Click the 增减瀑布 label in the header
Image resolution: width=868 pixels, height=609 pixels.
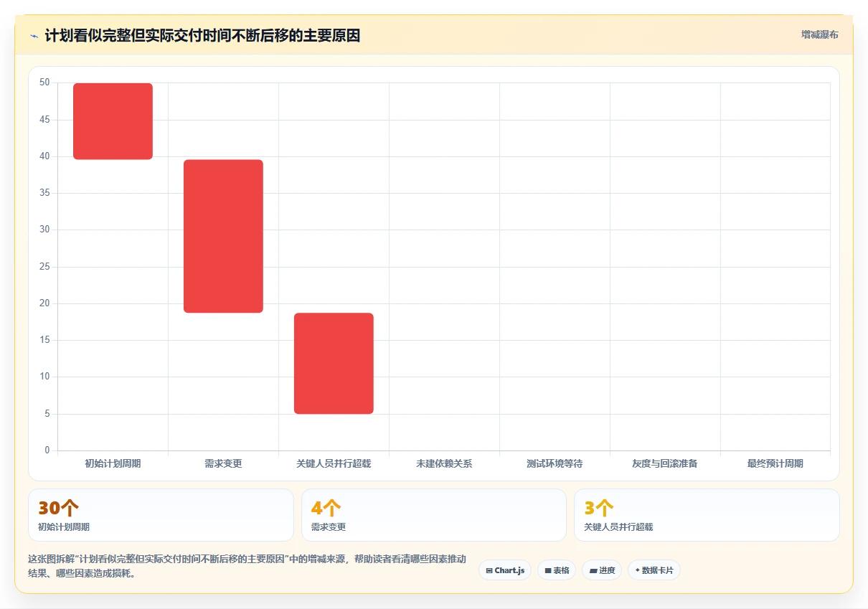(x=819, y=34)
